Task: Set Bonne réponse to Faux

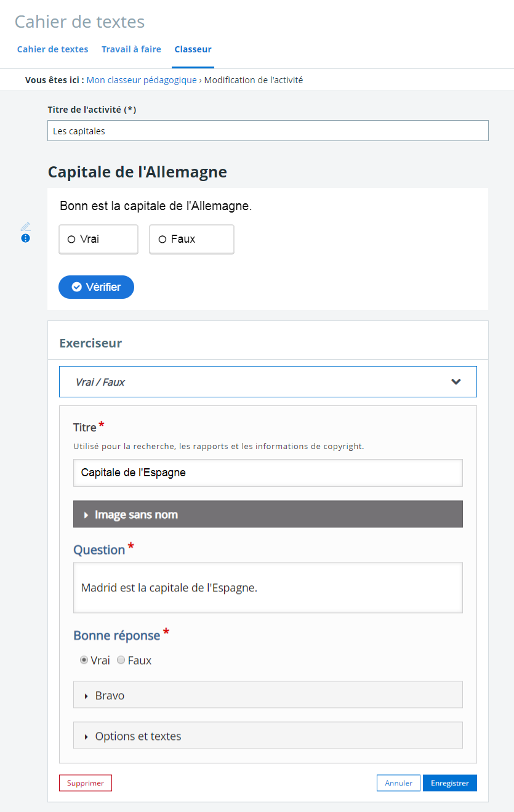Action: pyautogui.click(x=121, y=660)
